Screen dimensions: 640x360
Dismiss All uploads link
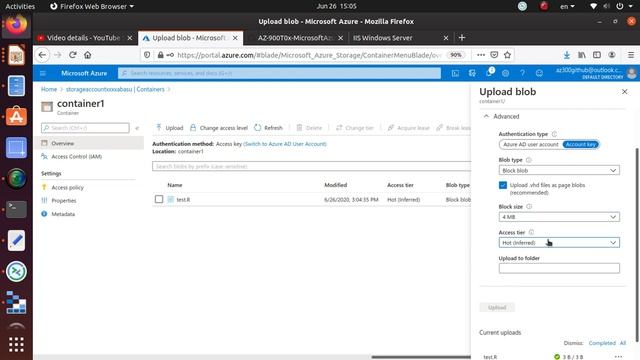point(623,343)
